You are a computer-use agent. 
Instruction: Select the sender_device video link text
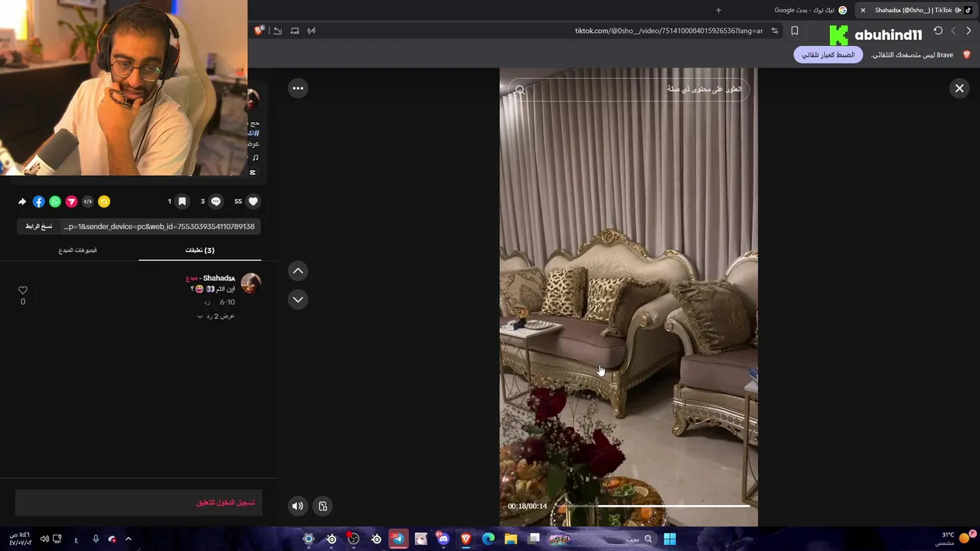pos(159,227)
